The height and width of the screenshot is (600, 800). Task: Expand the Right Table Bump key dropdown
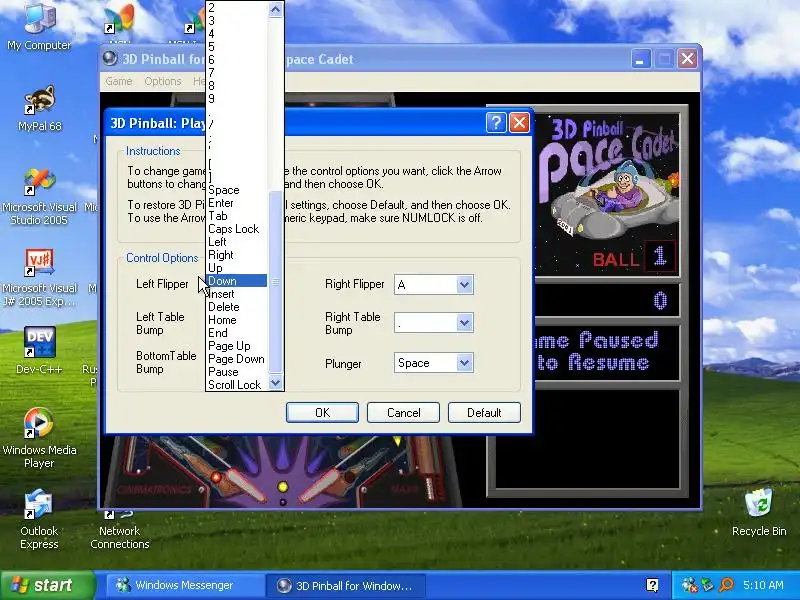tap(464, 323)
